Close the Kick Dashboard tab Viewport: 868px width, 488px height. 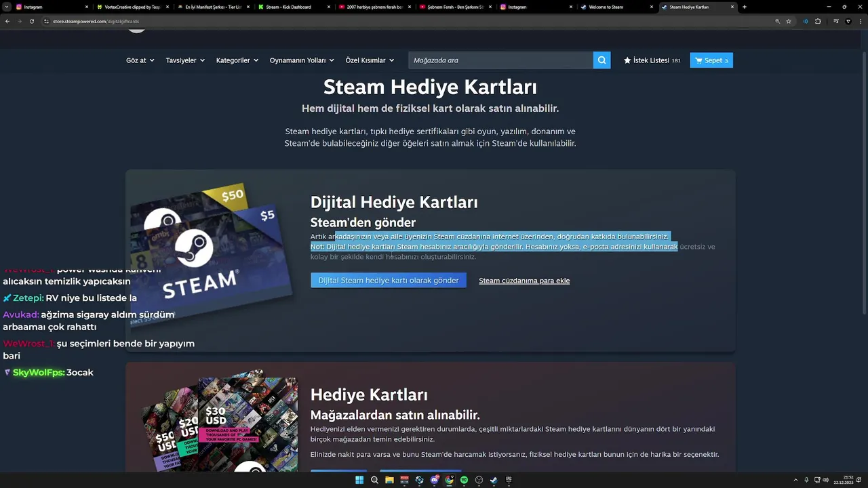[x=329, y=7]
